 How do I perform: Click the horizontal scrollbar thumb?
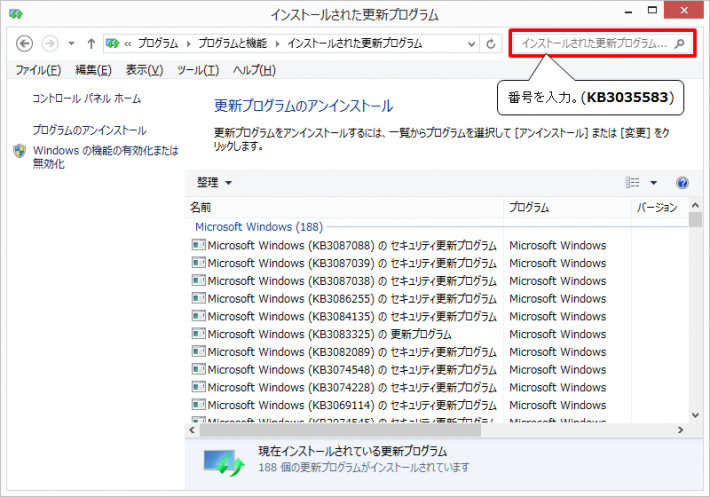coord(340,430)
